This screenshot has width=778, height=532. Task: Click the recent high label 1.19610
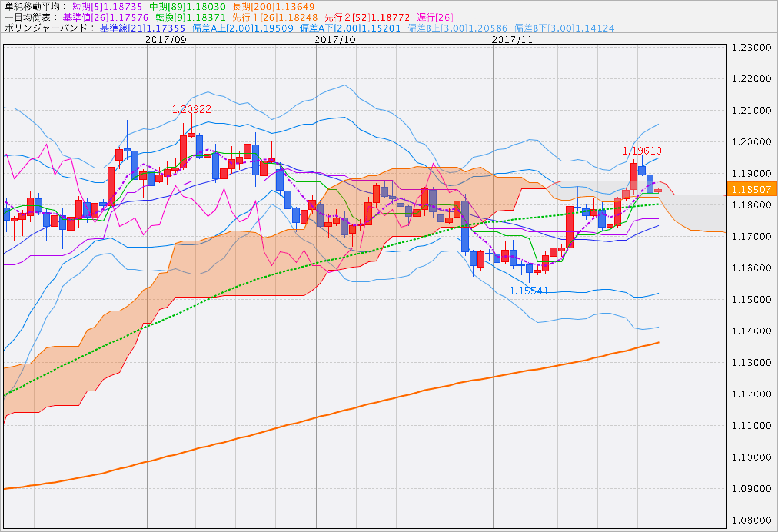[x=642, y=151]
